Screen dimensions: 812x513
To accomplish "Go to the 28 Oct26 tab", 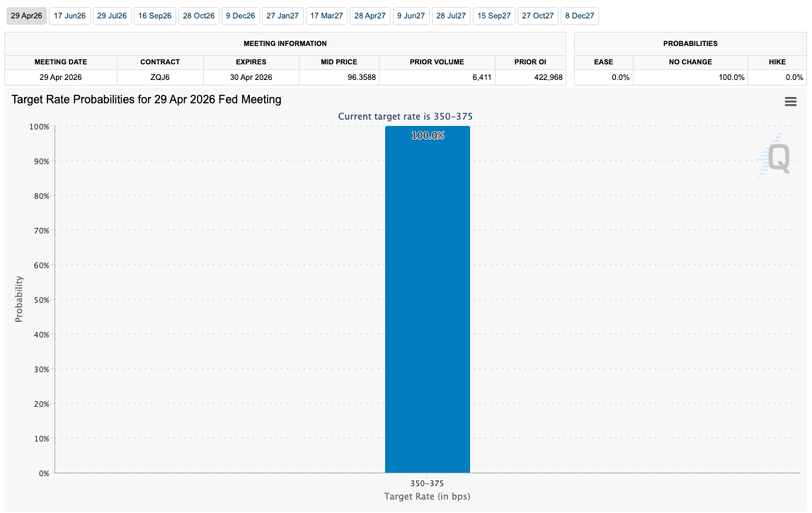I will point(199,16).
